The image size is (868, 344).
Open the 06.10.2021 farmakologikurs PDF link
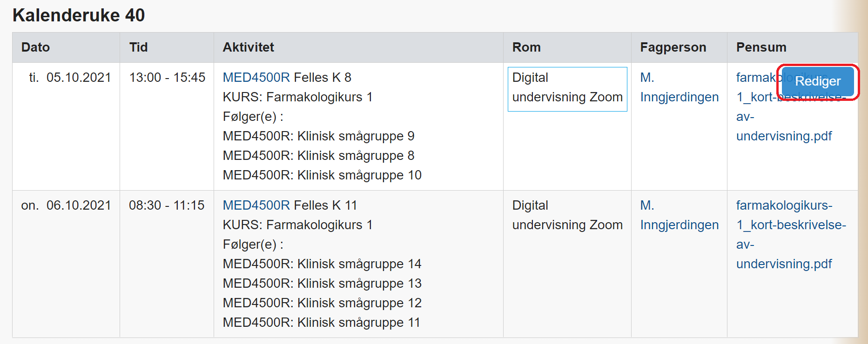[x=791, y=234]
